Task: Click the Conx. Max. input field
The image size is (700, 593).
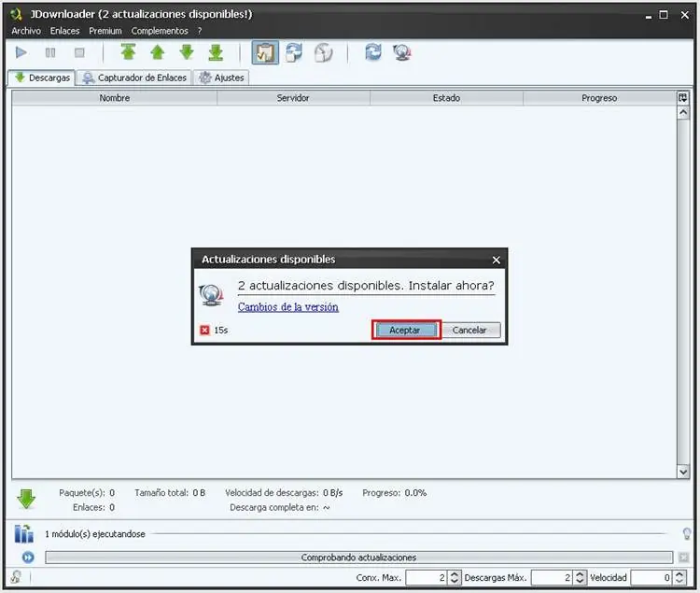Action: pos(427,577)
